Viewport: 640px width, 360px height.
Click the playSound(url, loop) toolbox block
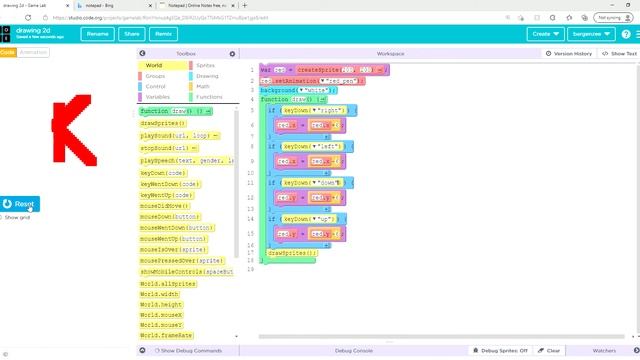click(180, 136)
